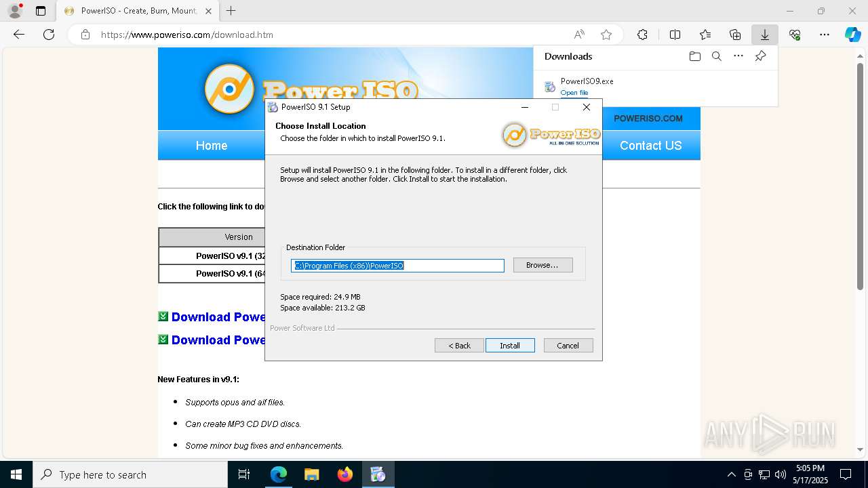Open Browser essentials heart icon
Screen dimensions: 868x488
pos(795,35)
